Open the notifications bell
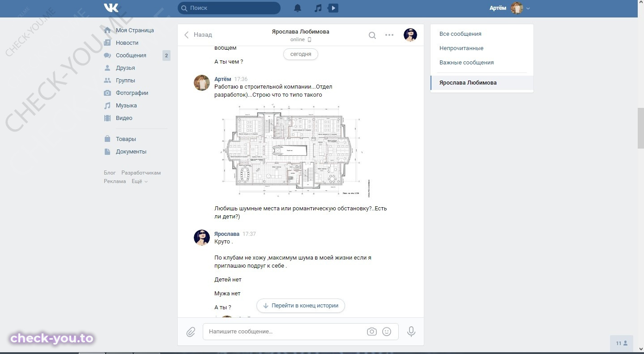 [298, 8]
